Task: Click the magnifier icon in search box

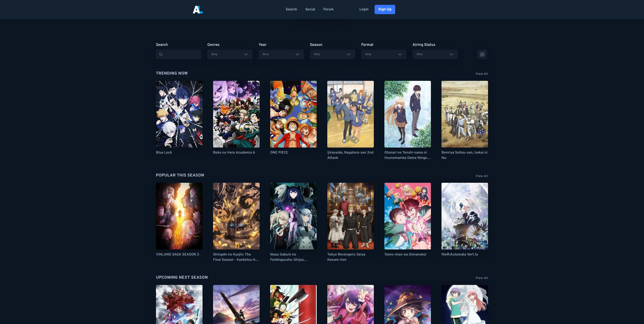Action: 161,54
